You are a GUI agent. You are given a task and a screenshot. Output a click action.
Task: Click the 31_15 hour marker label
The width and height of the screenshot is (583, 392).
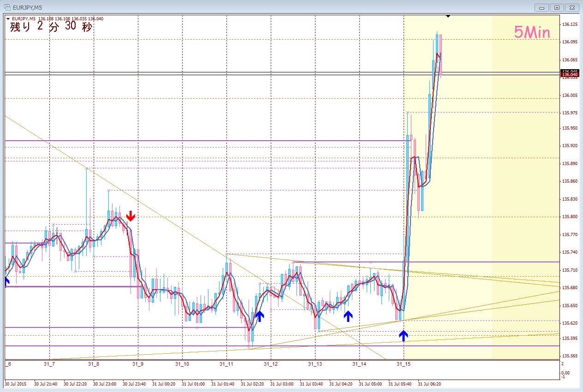coord(404,364)
